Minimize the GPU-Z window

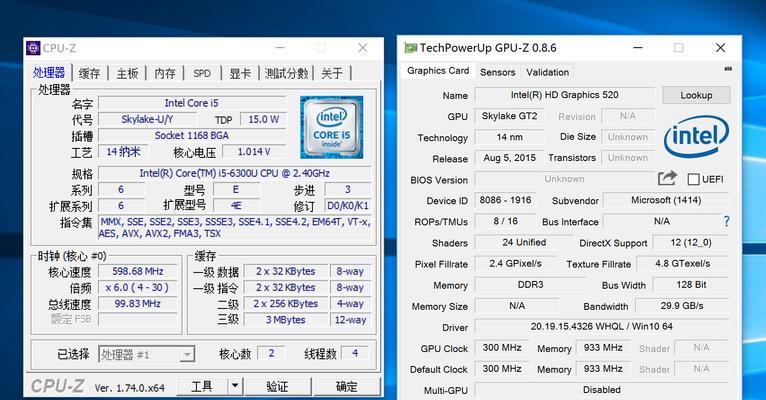pos(638,48)
